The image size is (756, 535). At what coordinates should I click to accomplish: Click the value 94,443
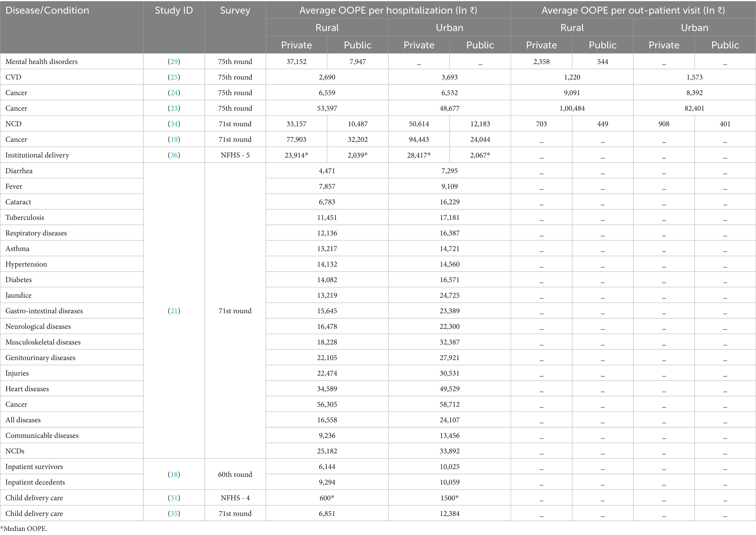click(x=419, y=139)
